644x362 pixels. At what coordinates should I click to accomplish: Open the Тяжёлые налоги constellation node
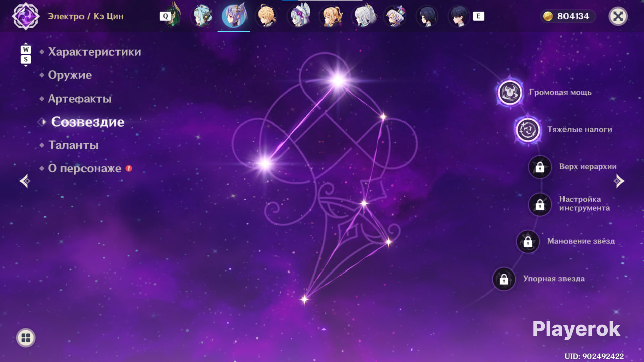click(528, 130)
